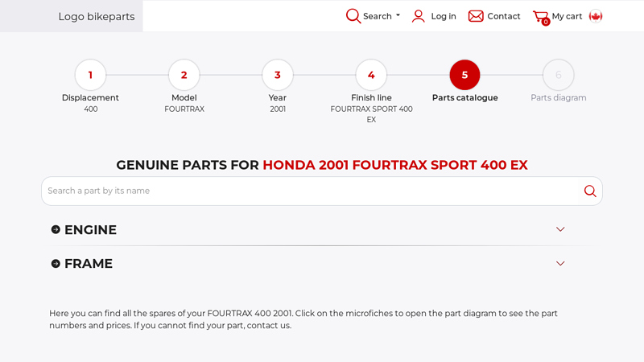
Task: Click the ENGINE section heading
Action: 90,230
